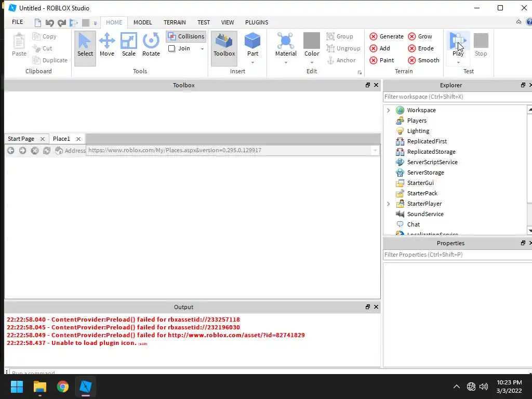The height and width of the screenshot is (399, 532).
Task: Reload the browser page
Action: (47, 150)
